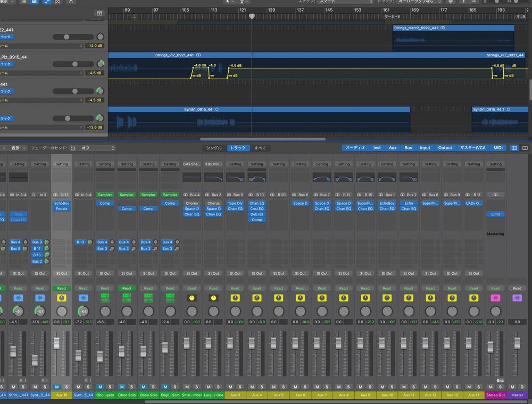Click the Oboe Solo green instrument icon
Image resolution: width=532 pixels, height=404 pixels.
coord(127,298)
